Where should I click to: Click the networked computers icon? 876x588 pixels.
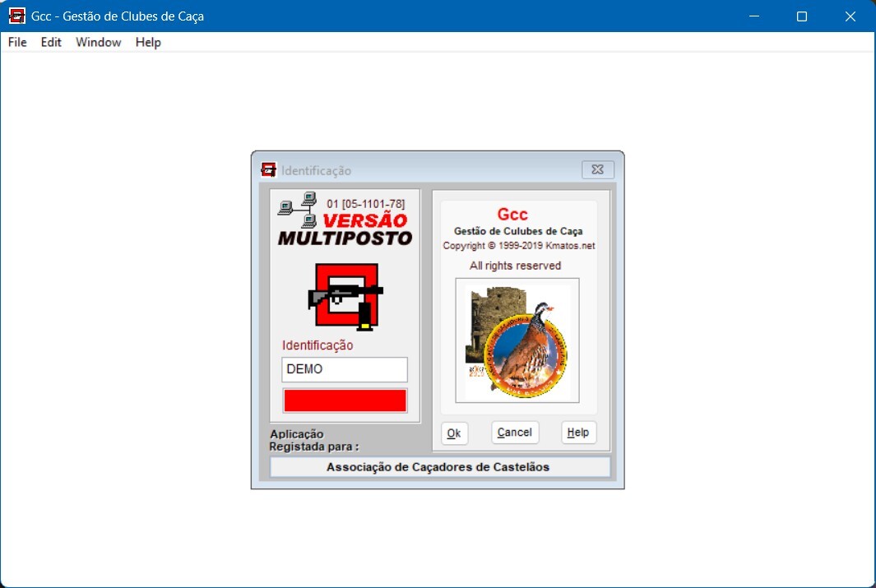(x=298, y=209)
